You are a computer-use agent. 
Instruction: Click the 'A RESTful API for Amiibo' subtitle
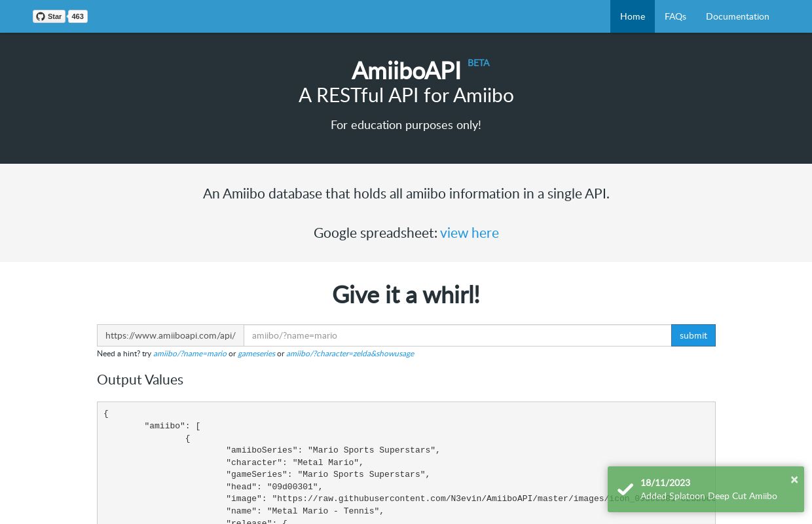point(406,96)
